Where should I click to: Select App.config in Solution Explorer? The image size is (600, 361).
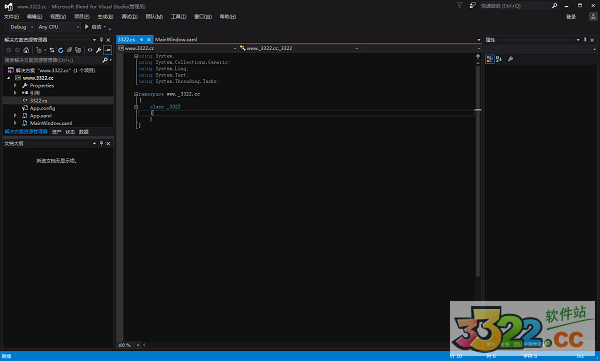[42, 108]
